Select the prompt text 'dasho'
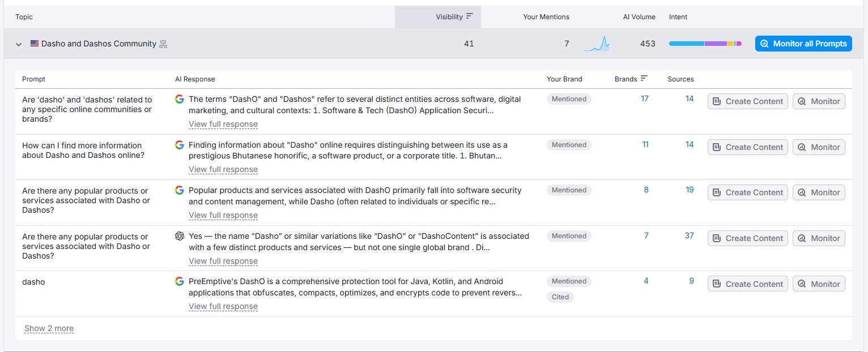The image size is (868, 352). 33,281
